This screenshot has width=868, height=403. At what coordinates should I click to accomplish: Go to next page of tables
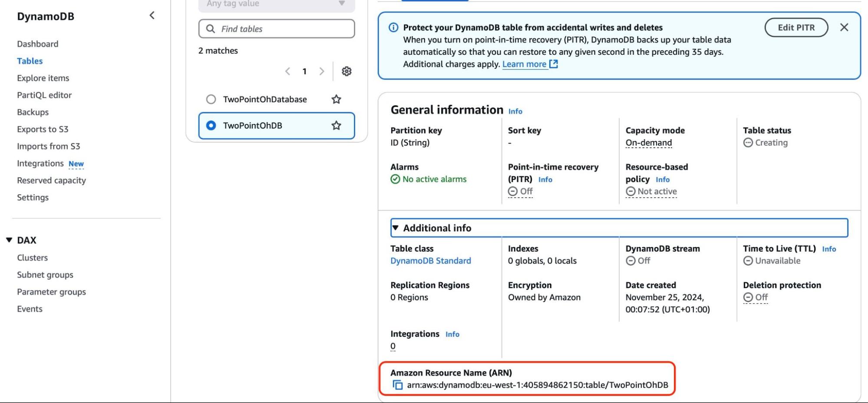click(321, 71)
